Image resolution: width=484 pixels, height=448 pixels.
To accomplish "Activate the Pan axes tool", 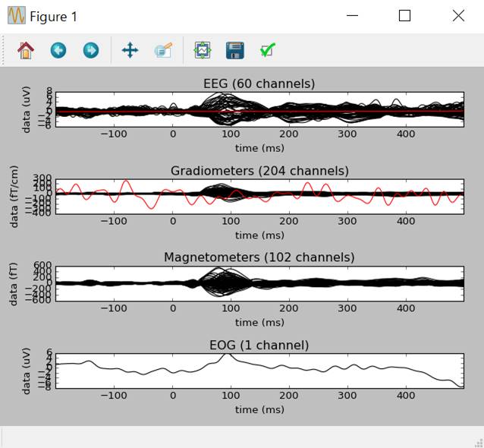I will [x=130, y=51].
